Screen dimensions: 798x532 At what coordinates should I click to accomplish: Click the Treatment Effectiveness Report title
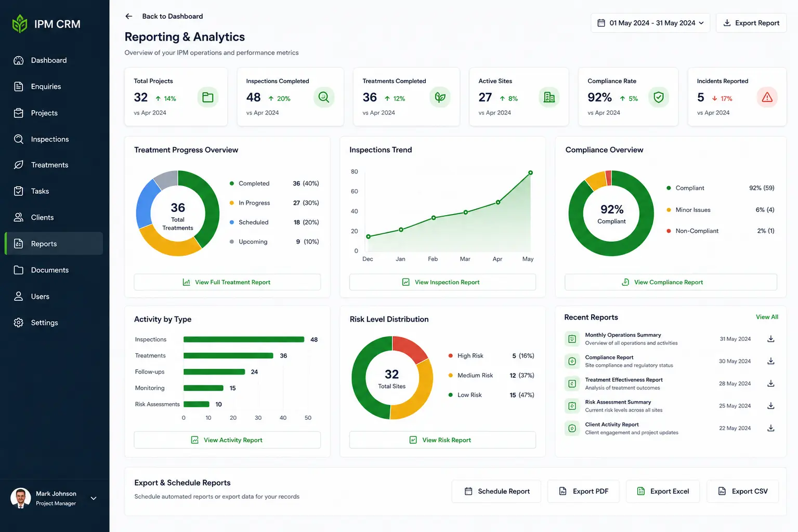(624, 380)
